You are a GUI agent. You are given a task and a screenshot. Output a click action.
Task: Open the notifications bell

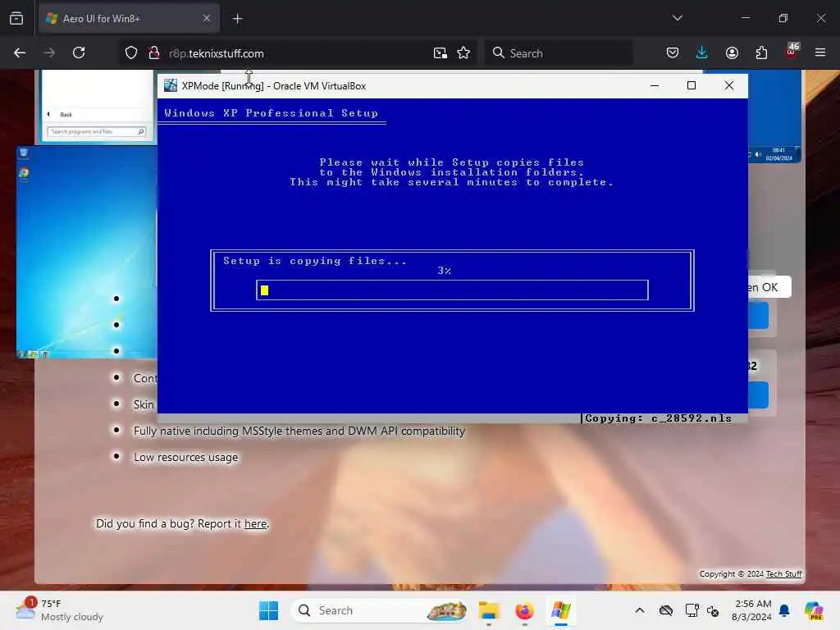pyautogui.click(x=784, y=610)
